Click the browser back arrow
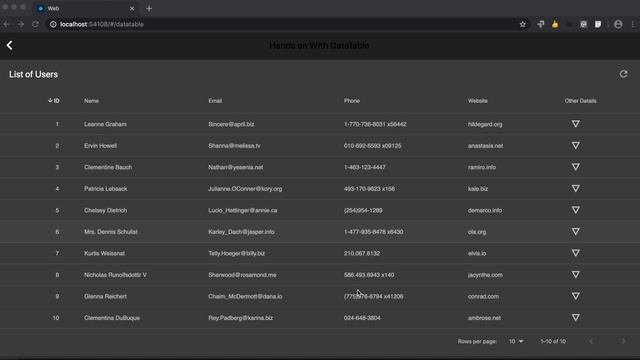 pyautogui.click(x=7, y=24)
